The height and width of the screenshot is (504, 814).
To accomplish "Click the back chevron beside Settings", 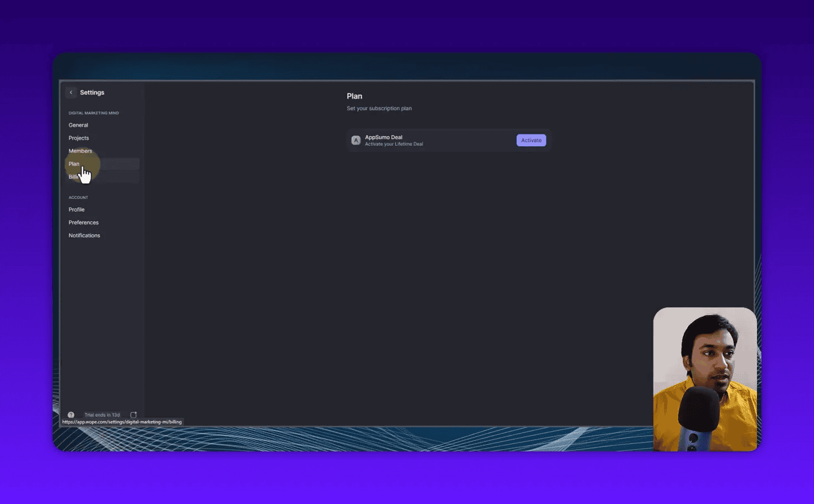I will [71, 92].
